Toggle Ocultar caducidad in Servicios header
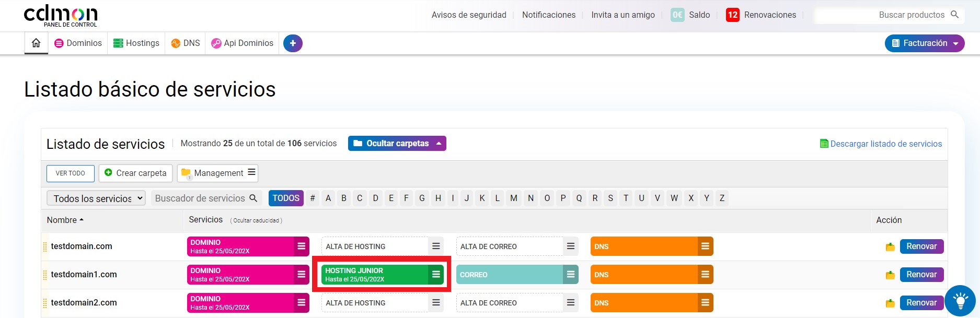 (256, 221)
